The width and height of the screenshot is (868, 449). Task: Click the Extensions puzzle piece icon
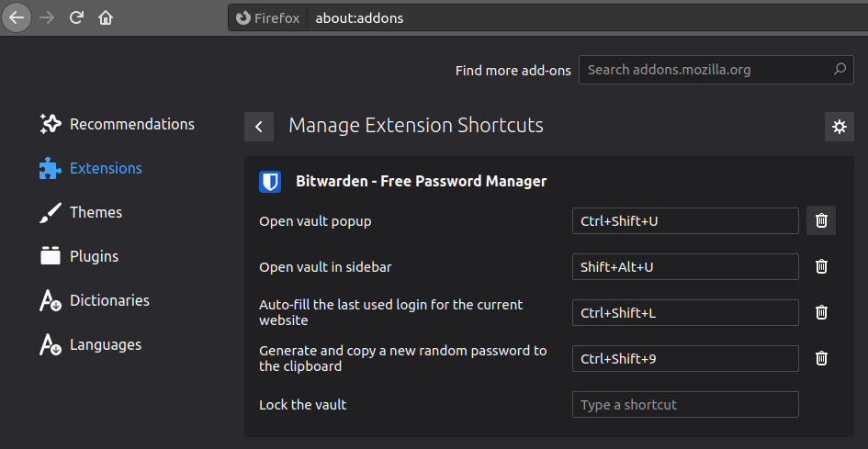51,168
